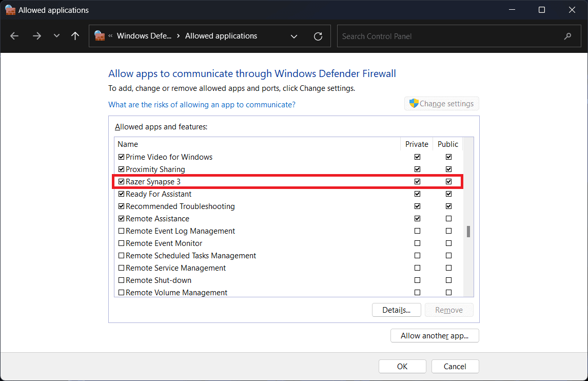Expand address bar history dropdown
The width and height of the screenshot is (588, 381).
pos(294,36)
